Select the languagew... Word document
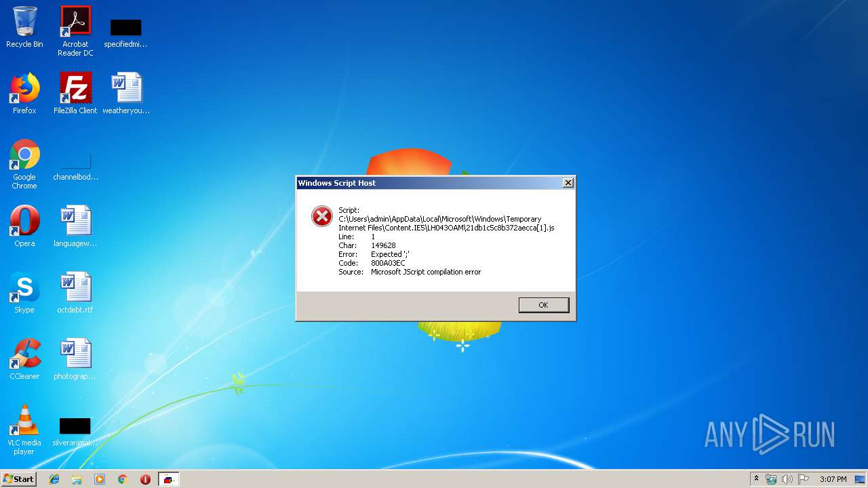This screenshot has height=488, width=868. click(x=75, y=226)
